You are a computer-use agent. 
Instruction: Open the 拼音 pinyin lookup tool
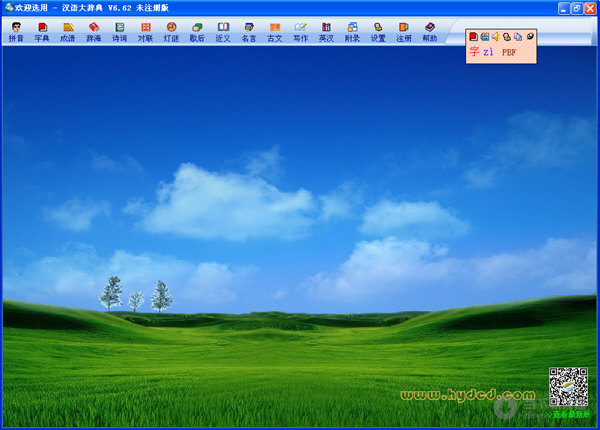tap(16, 32)
